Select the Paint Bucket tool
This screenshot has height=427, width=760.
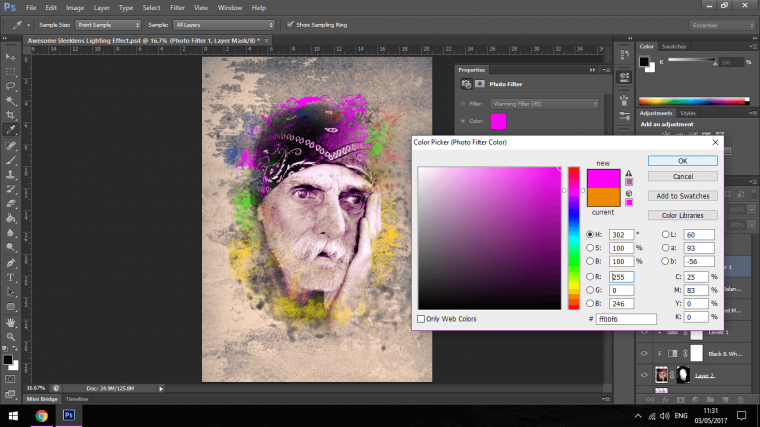point(10,219)
